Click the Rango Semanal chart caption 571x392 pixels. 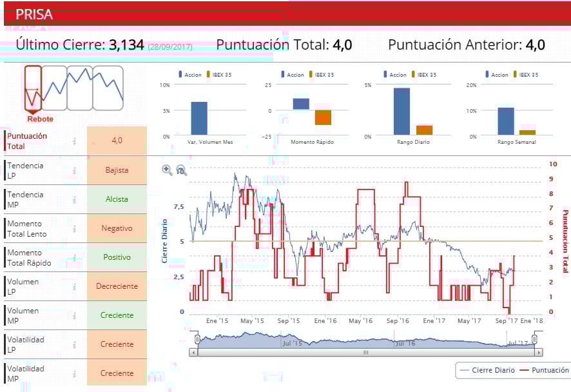[x=517, y=142]
